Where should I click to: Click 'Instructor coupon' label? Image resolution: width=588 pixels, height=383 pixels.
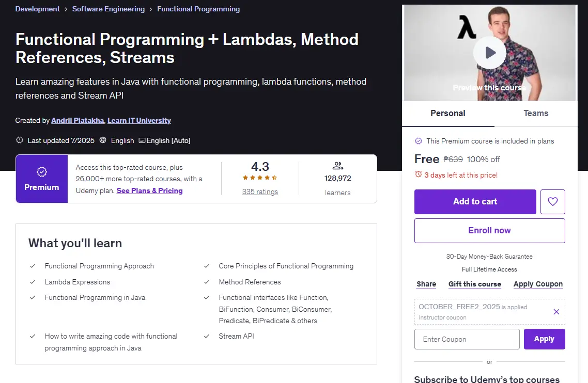click(442, 317)
